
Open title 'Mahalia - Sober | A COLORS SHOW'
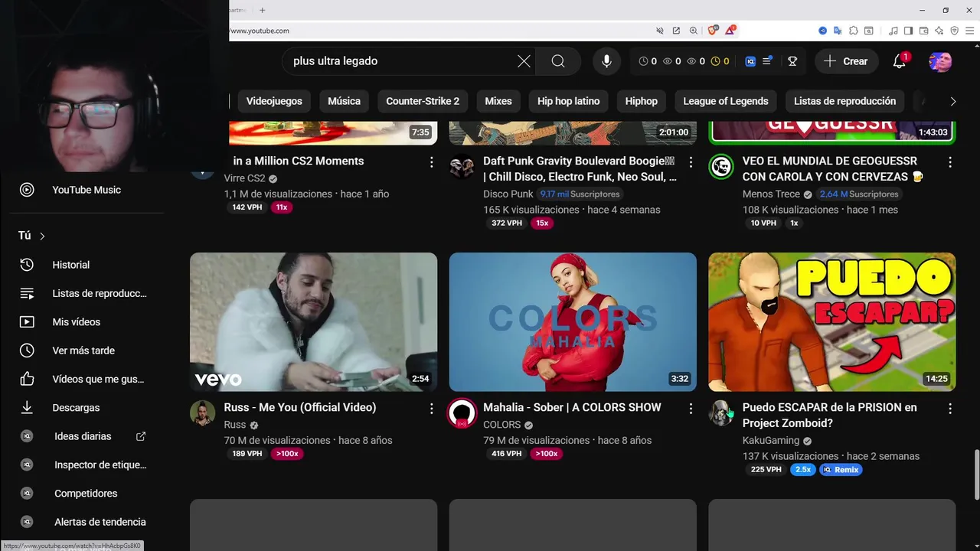point(572,407)
